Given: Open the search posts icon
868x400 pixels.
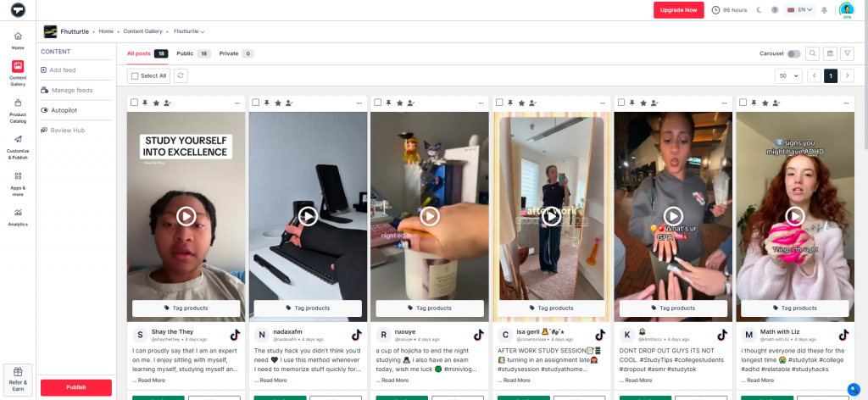Looking at the screenshot, I should point(812,53).
